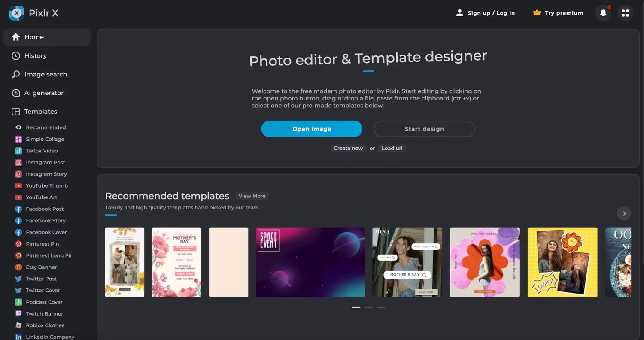Select the Roblox Clothes category

[46, 325]
